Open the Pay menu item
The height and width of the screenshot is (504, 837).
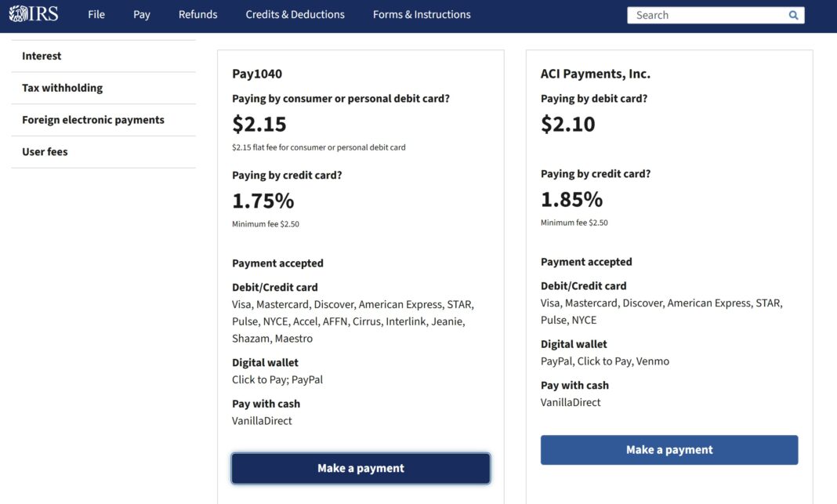tap(141, 14)
